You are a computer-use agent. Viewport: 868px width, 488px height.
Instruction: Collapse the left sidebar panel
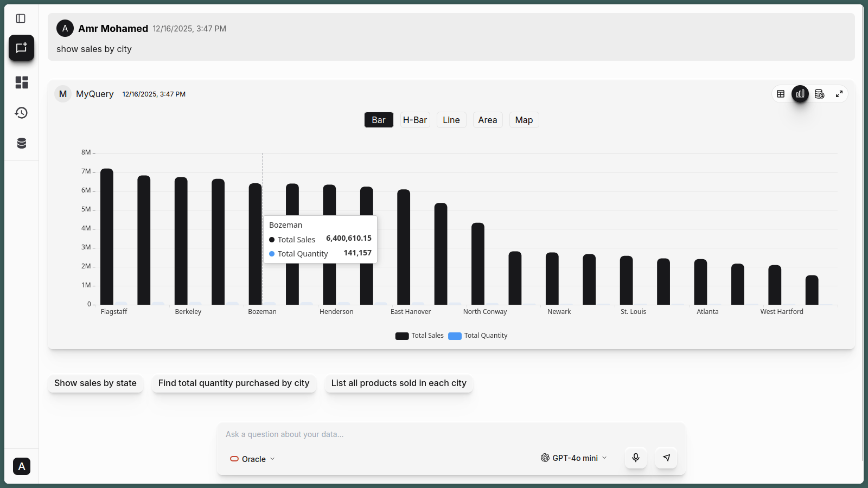point(21,18)
